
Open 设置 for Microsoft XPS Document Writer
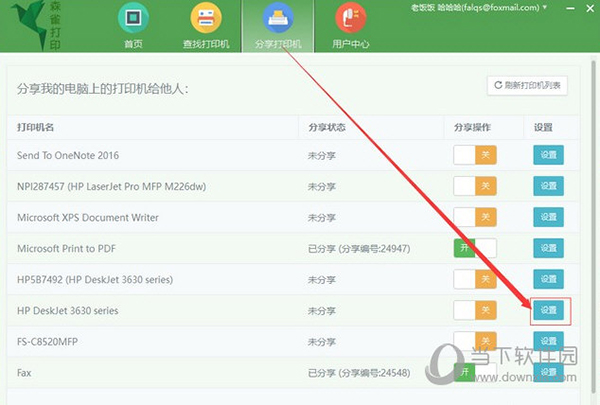[x=548, y=217]
